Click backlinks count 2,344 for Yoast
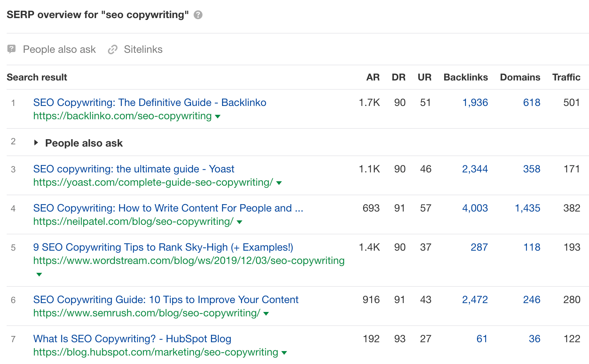589x364 pixels. coord(475,169)
